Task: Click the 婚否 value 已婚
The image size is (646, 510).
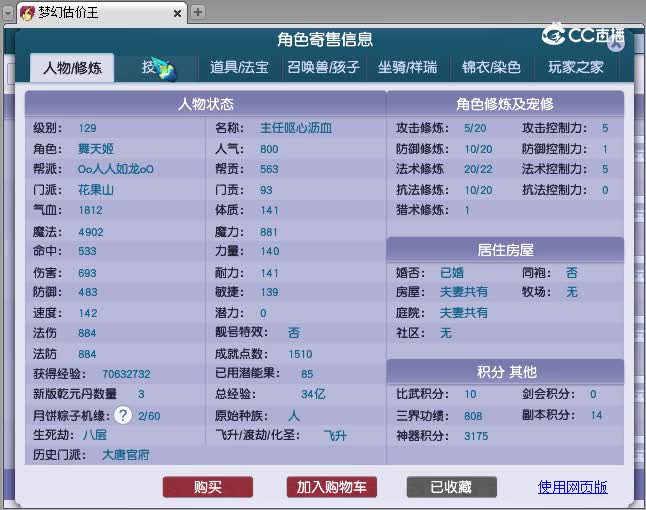Action: (452, 273)
